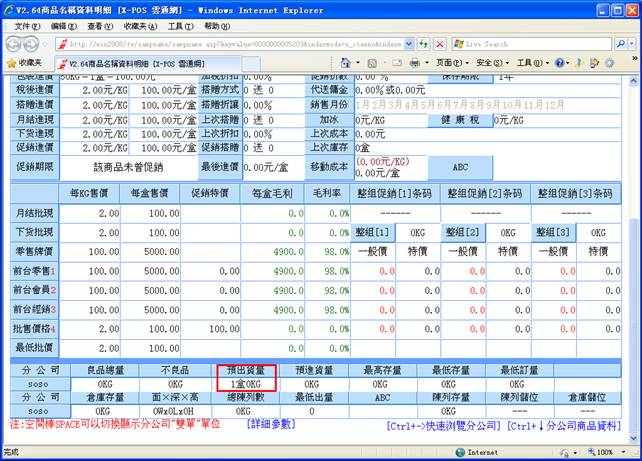
Task: Click the 收藏夾 favorites star button
Action: click(x=25, y=62)
